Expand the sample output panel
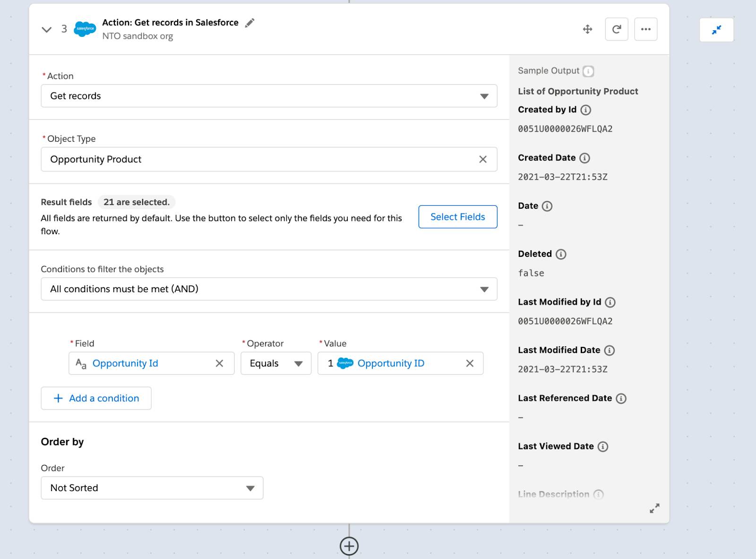Image resolution: width=756 pixels, height=559 pixels. 654,508
